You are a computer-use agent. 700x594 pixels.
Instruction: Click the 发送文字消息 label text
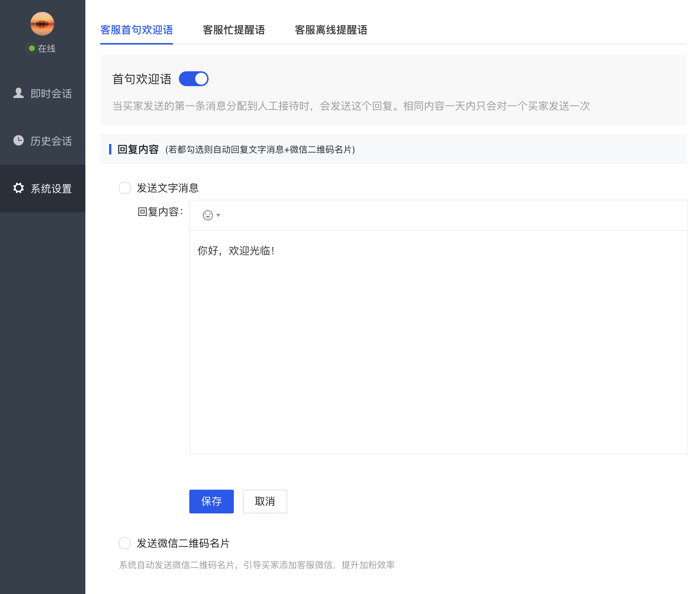click(x=168, y=188)
